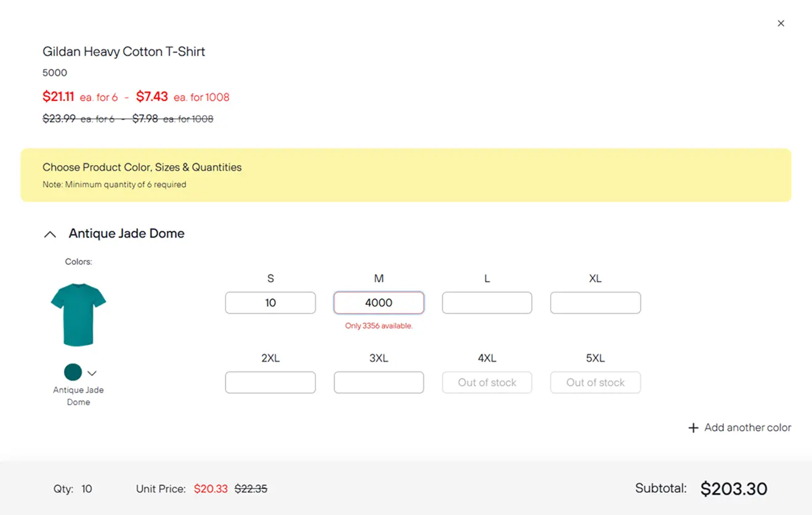The height and width of the screenshot is (515, 812).
Task: Collapse the Antique Jade Dome section
Action: tap(51, 234)
